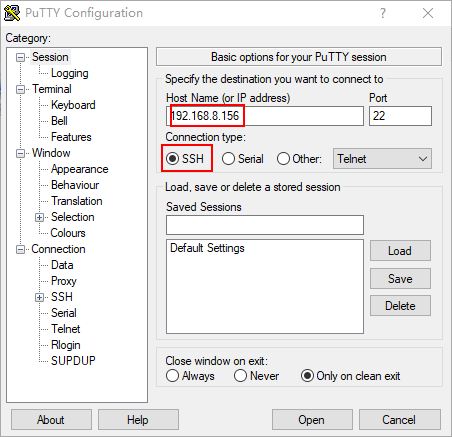
Task: Click the Host Name input field
Action: coord(265,116)
